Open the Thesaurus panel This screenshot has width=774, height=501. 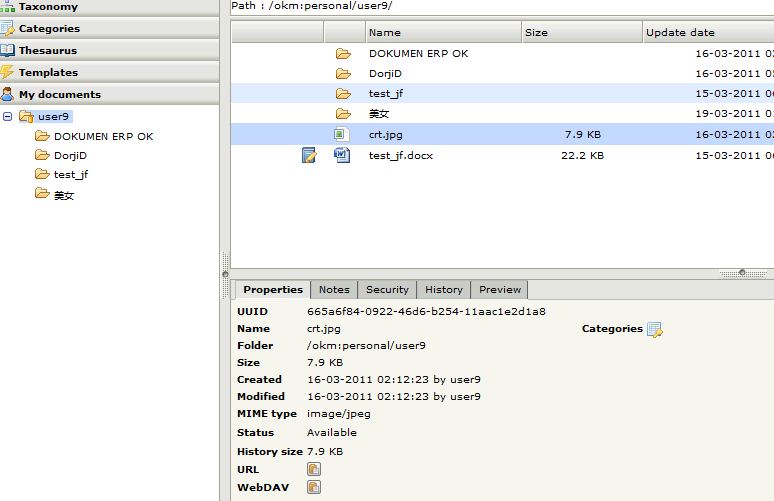[109, 50]
